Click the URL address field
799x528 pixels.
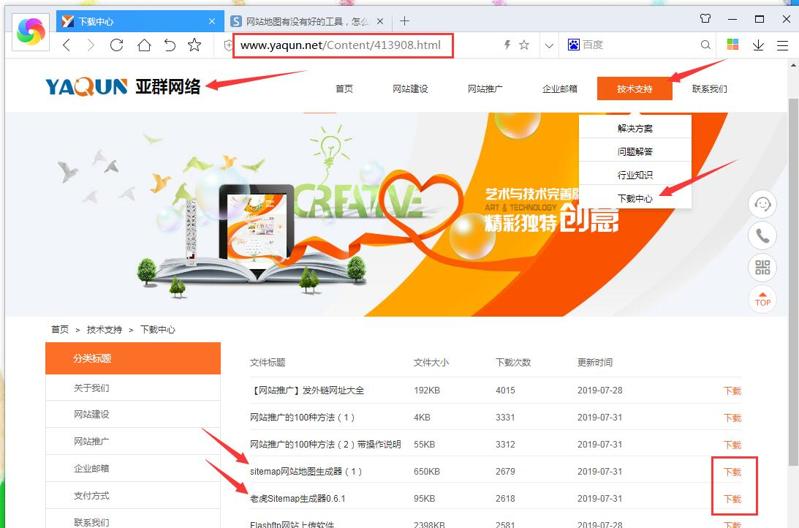[343, 45]
